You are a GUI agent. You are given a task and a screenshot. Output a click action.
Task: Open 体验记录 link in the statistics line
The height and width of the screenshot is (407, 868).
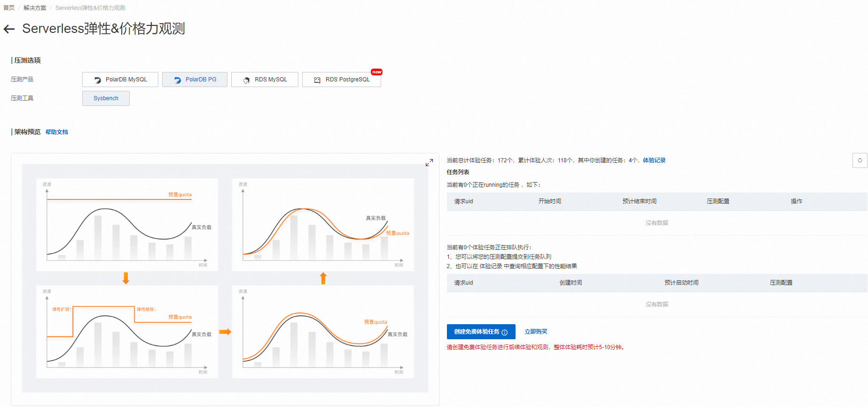point(654,160)
